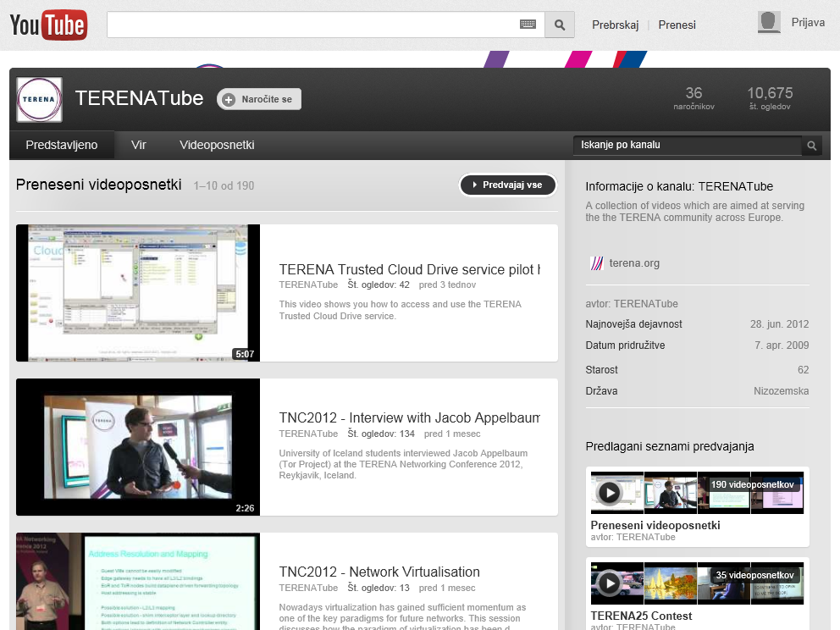Open the TERENA channel logo

click(x=39, y=99)
